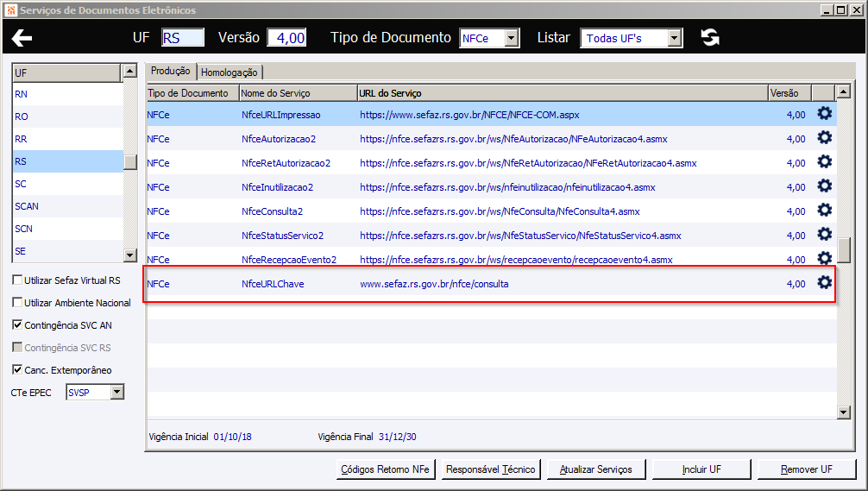Click UF list scroll up arrow
The height and width of the screenshot is (491, 868).
point(129,70)
